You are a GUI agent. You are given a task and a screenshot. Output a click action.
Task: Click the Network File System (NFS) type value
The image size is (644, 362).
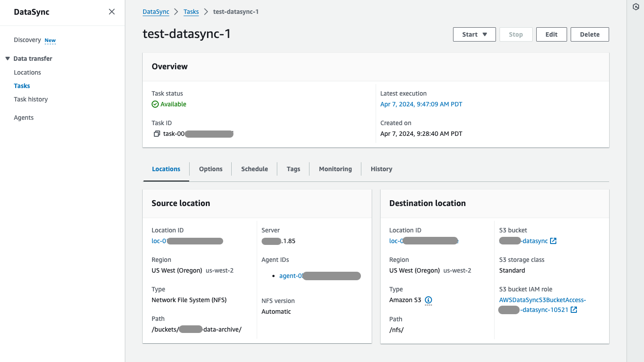tap(189, 300)
